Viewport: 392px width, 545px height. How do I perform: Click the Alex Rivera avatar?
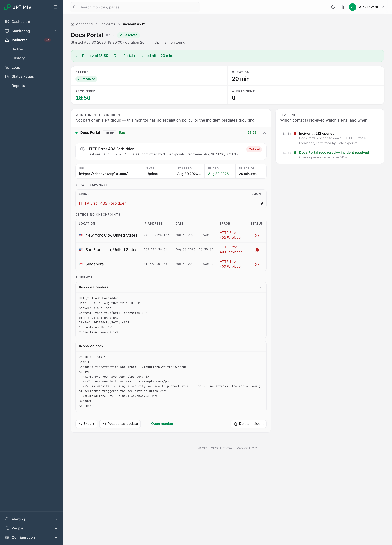point(352,7)
